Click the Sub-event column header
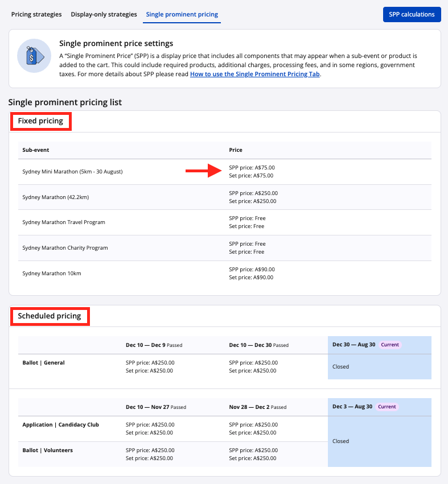This screenshot has height=484, width=448. click(36, 150)
